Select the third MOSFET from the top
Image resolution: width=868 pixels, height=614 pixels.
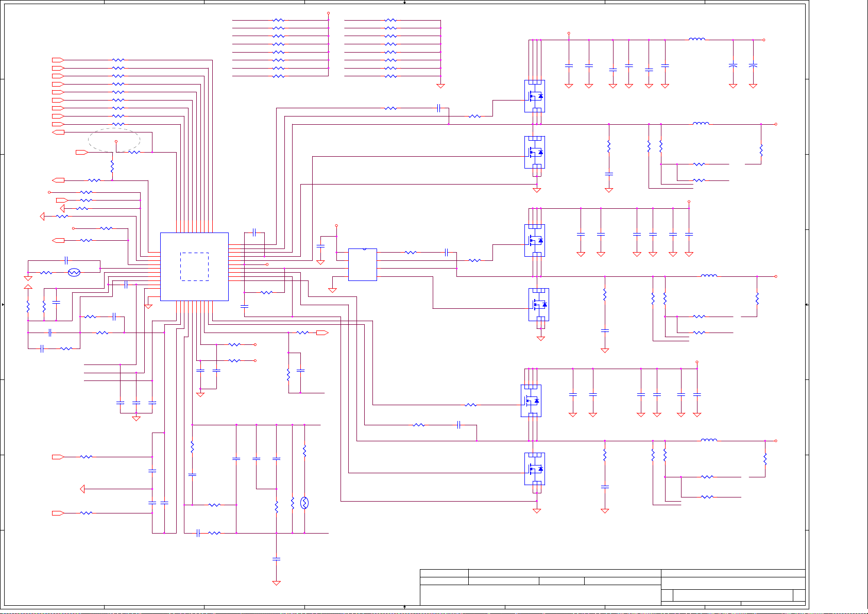coord(535,240)
